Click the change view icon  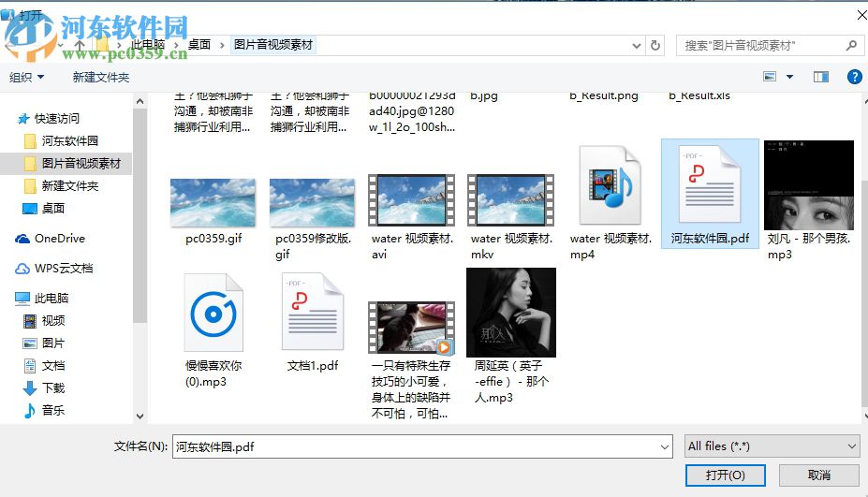click(x=770, y=77)
